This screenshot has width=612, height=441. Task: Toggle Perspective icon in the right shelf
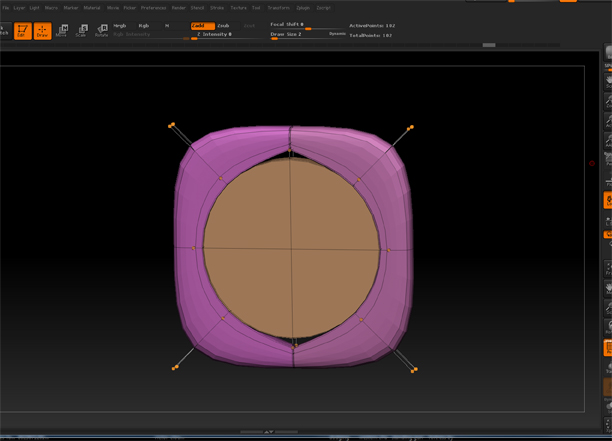(x=608, y=159)
